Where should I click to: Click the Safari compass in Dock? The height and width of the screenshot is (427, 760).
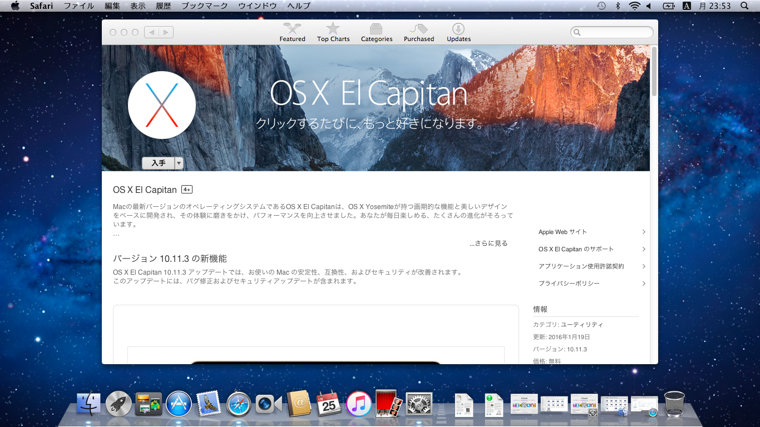click(x=238, y=405)
